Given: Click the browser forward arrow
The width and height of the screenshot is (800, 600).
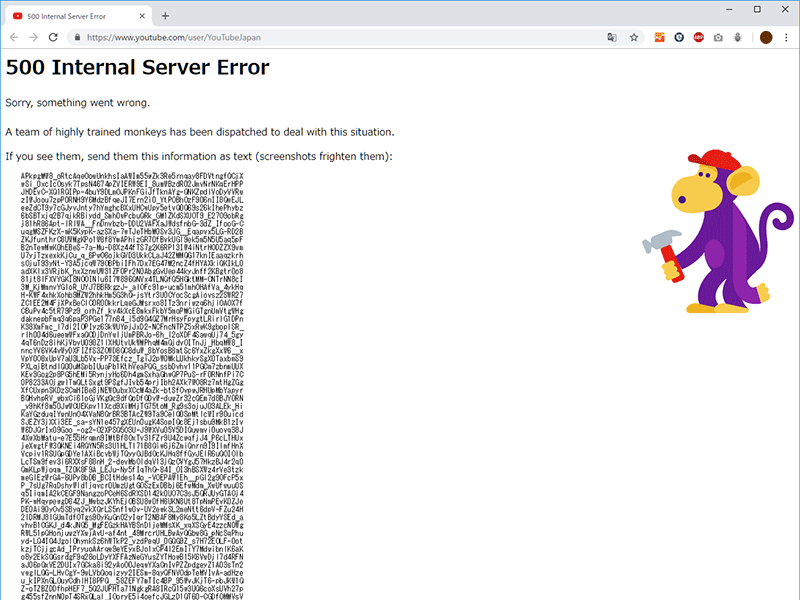Looking at the screenshot, I should (34, 37).
